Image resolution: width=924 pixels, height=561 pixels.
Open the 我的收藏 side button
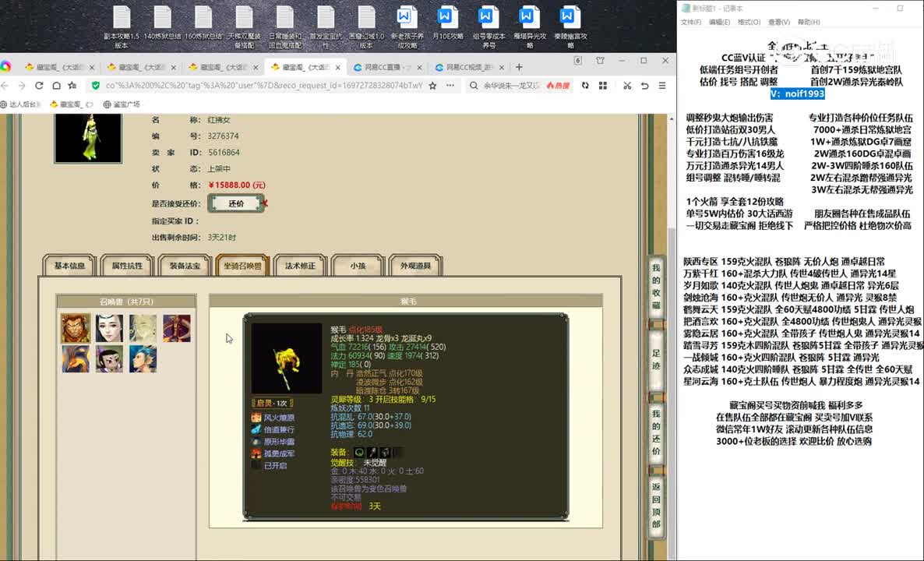coord(657,287)
